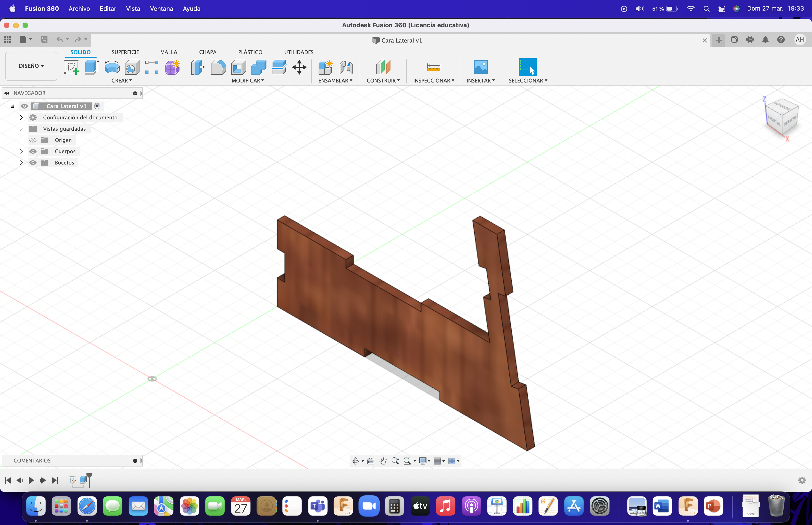Open timeline settings gear
The width and height of the screenshot is (812, 525).
click(802, 480)
